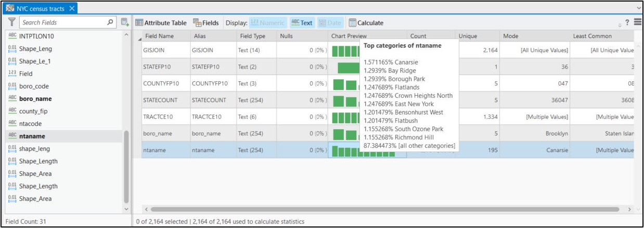Click the text-type icon next to county_fip

[13, 111]
